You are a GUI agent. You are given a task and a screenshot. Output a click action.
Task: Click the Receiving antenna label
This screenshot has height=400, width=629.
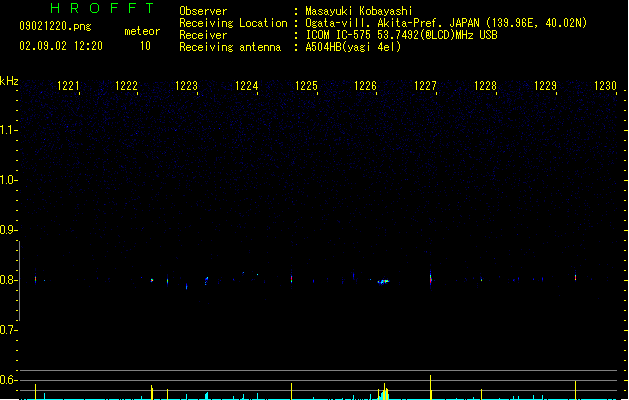[230, 47]
